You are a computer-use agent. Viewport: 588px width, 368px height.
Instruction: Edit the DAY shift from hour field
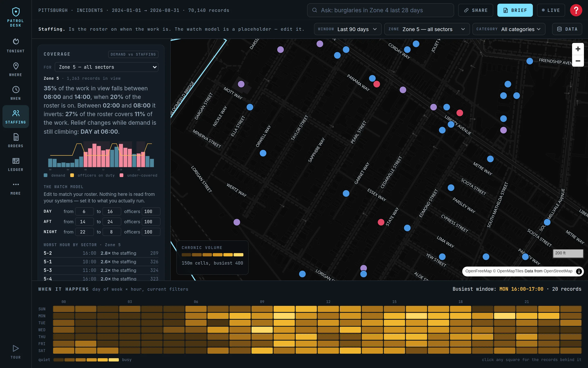pyautogui.click(x=84, y=212)
